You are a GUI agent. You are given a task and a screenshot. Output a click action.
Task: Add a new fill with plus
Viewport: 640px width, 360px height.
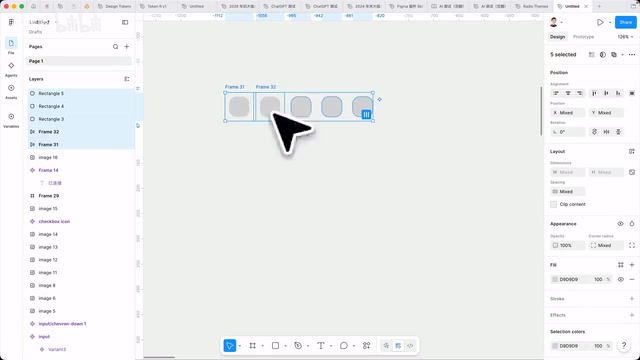(x=631, y=265)
